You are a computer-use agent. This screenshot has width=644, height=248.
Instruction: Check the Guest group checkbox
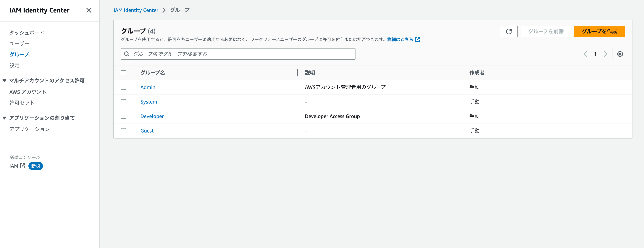pos(123,131)
